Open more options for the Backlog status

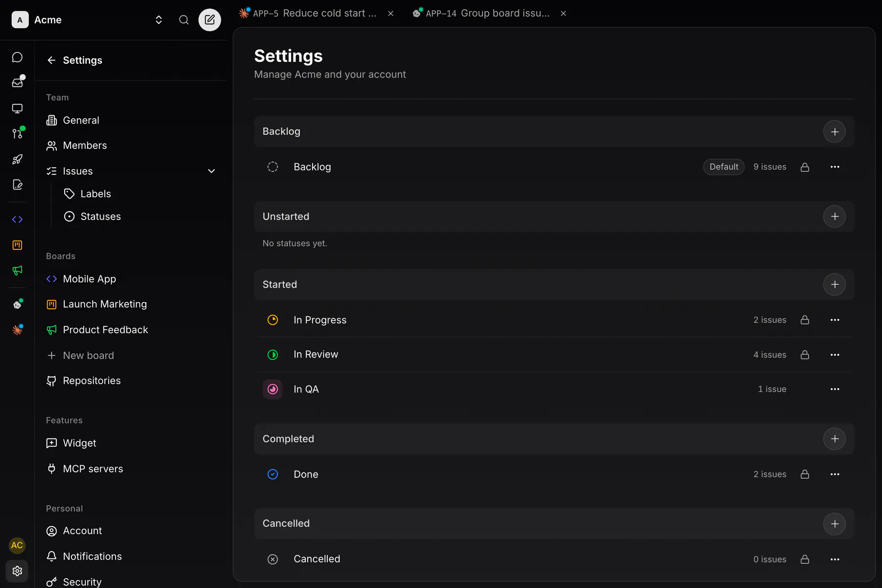point(835,167)
